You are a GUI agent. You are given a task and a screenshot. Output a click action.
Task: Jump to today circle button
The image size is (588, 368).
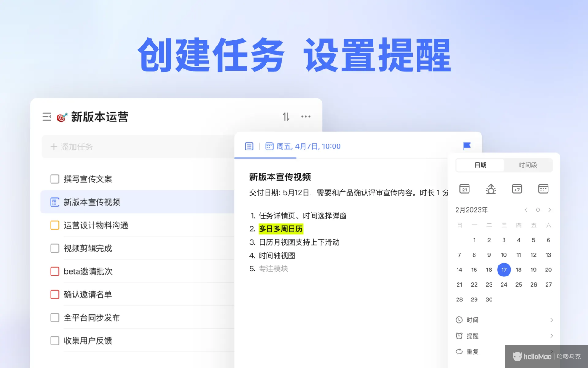tap(538, 210)
